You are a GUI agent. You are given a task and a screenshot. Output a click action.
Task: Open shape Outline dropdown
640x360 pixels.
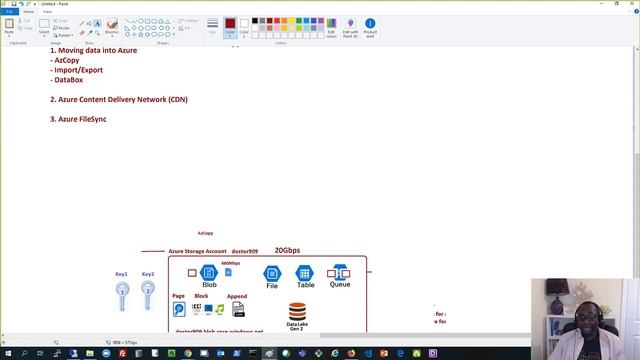pyautogui.click(x=189, y=21)
